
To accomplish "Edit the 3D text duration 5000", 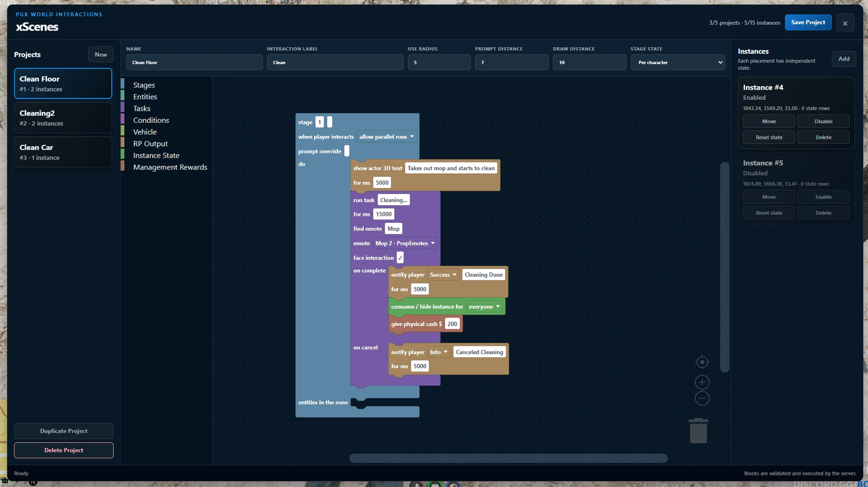I will tap(382, 183).
